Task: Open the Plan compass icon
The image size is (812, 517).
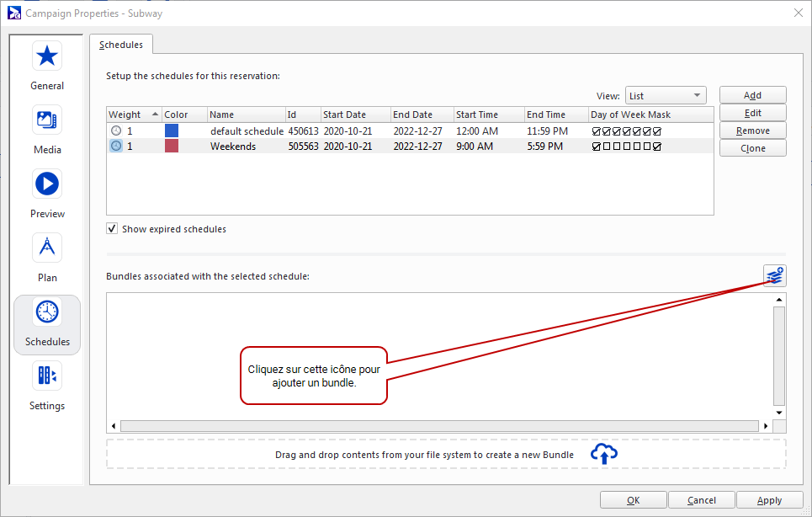Action: tap(47, 248)
